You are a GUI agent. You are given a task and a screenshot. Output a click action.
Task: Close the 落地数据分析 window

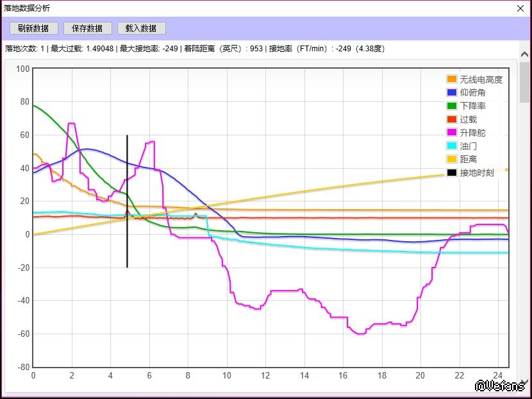520,8
